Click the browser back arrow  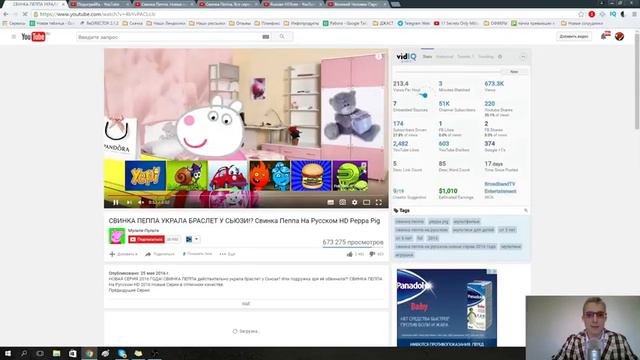point(5,14)
